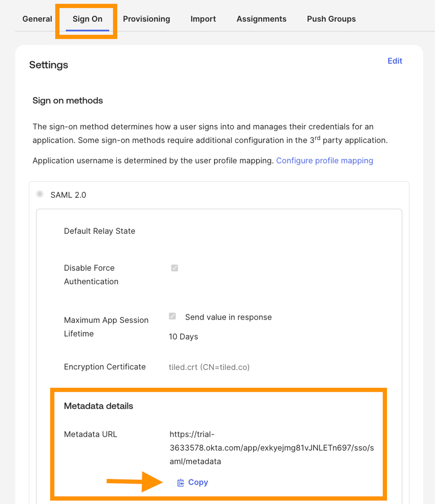
Task: Toggle Send value in response checkbox
Action: tap(172, 316)
